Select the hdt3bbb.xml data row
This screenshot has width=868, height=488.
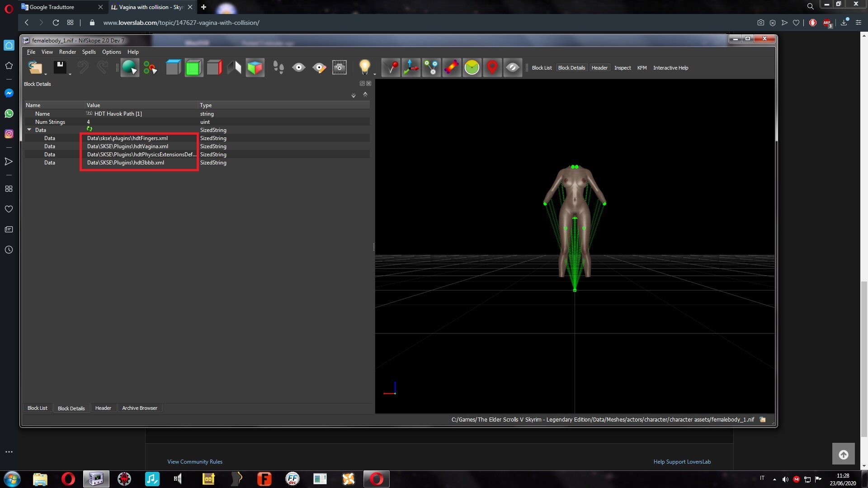197,163
